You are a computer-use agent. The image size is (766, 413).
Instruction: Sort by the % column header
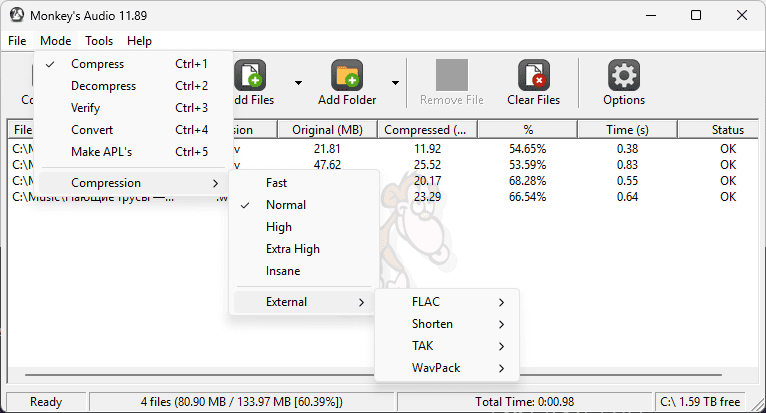(x=528, y=130)
